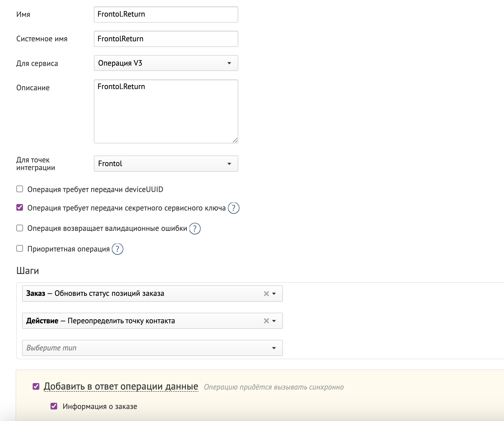
Task: Open the Frontol integration points dropdown
Action: click(166, 164)
